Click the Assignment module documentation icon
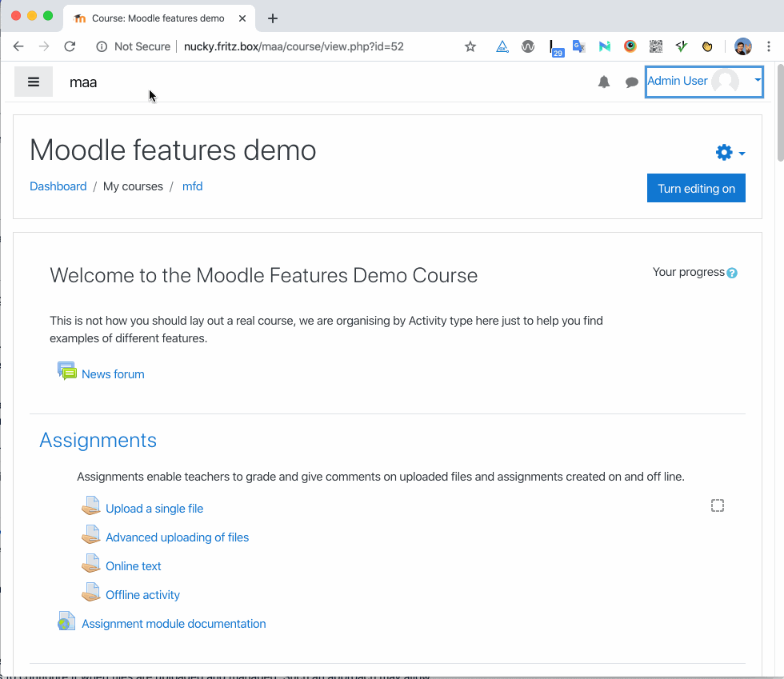 66,621
